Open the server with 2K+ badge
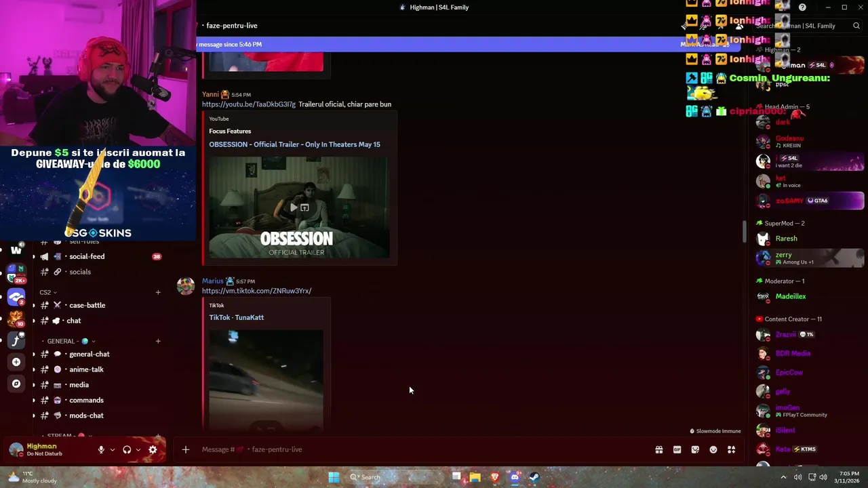 (16, 274)
